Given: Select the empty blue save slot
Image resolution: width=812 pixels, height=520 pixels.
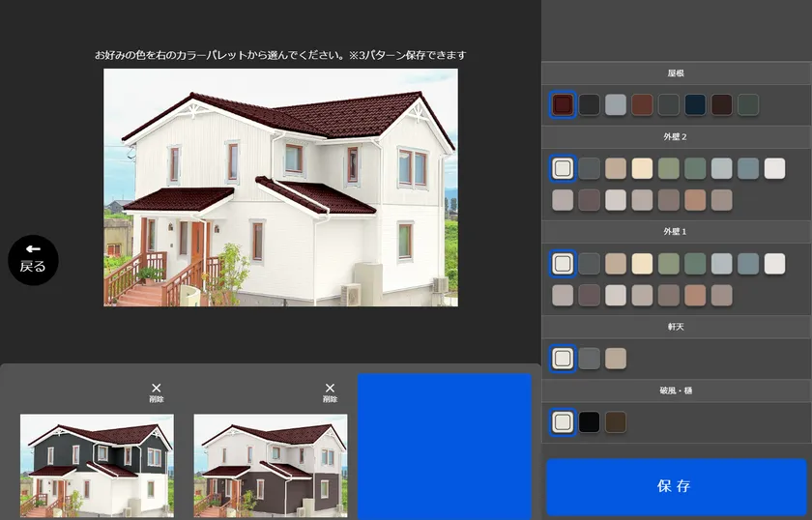Looking at the screenshot, I should (x=445, y=447).
